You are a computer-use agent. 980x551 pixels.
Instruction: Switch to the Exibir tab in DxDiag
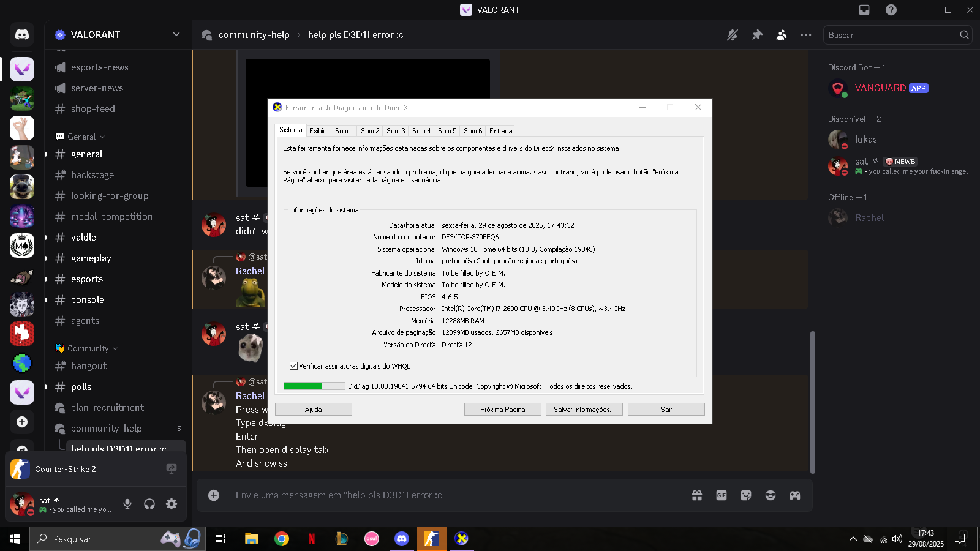click(x=317, y=131)
